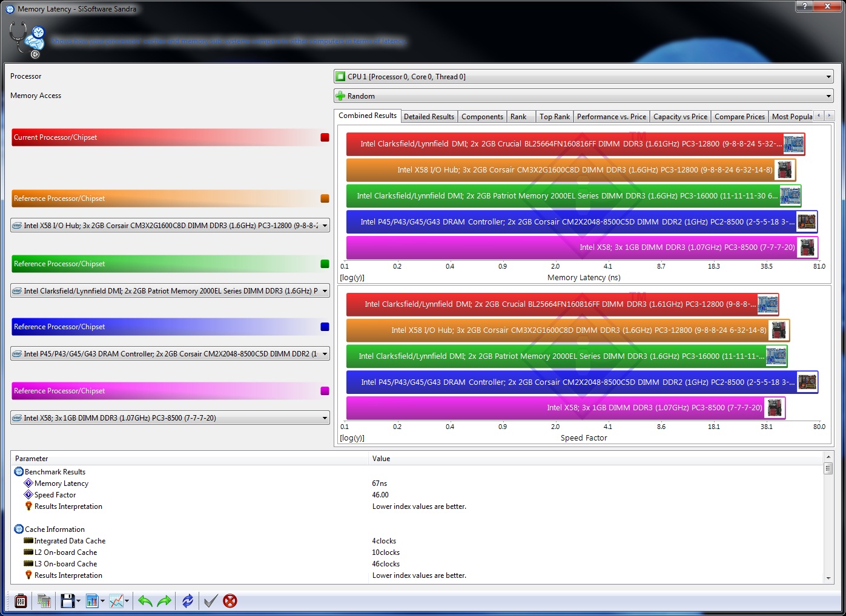Click blue P45 bar's thumbnail in latency chart
This screenshot has height=616, width=846.
[807, 222]
